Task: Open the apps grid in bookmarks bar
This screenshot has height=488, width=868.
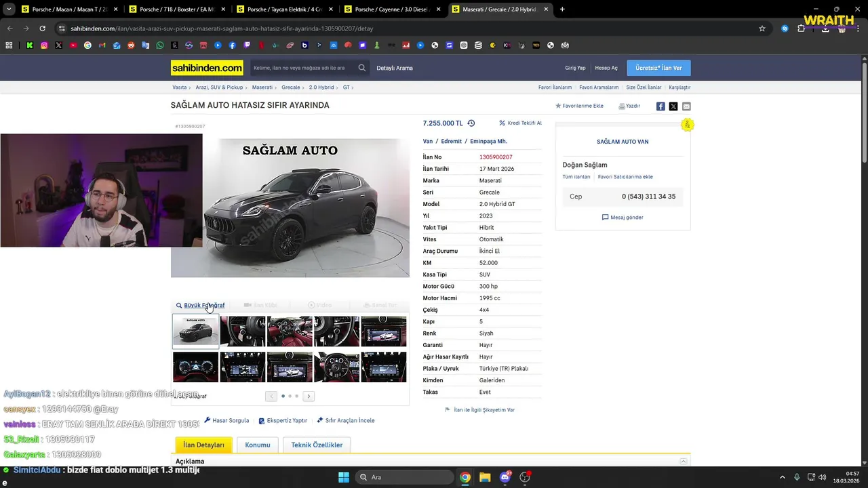Action: (x=9, y=45)
